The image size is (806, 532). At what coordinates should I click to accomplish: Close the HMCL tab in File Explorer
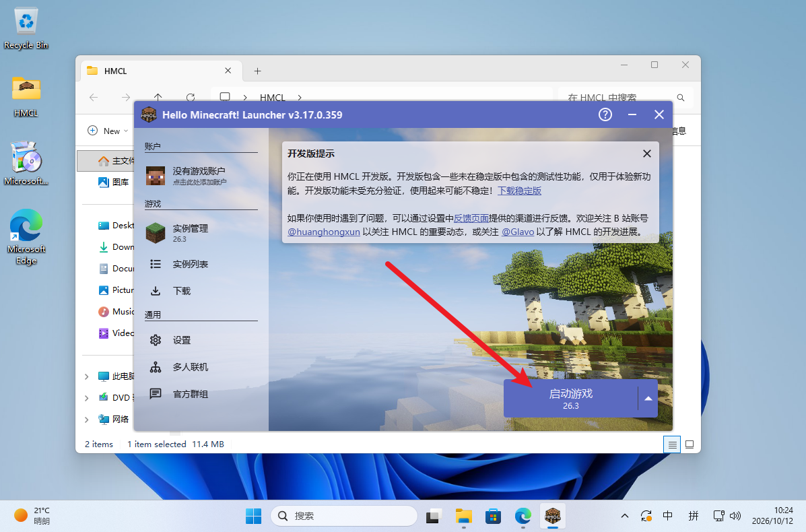(x=228, y=71)
